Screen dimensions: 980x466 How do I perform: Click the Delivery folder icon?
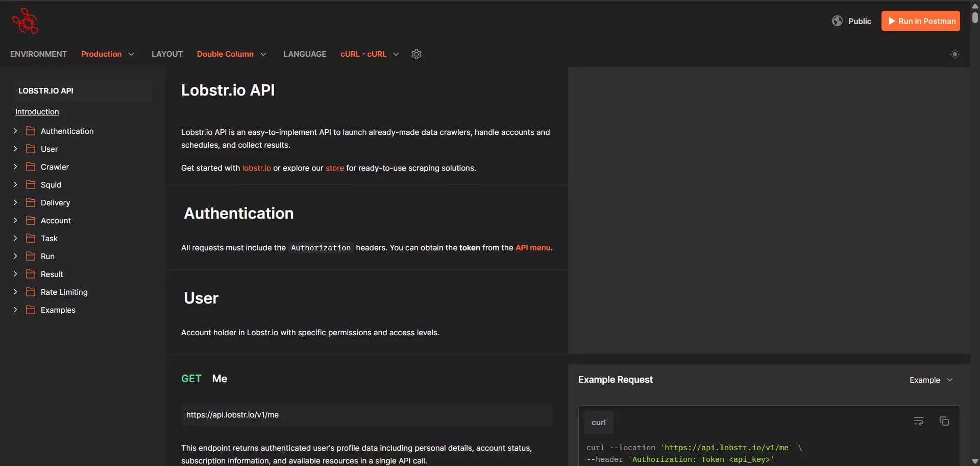point(30,202)
